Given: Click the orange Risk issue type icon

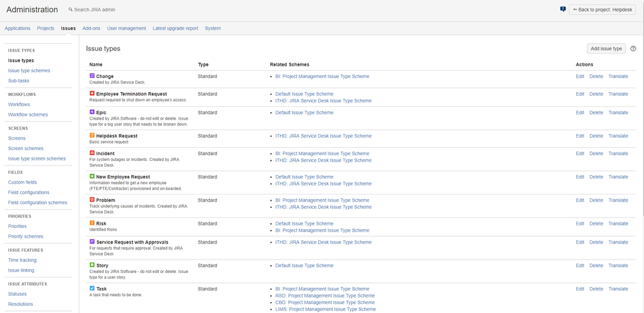Looking at the screenshot, I should 92,223.
